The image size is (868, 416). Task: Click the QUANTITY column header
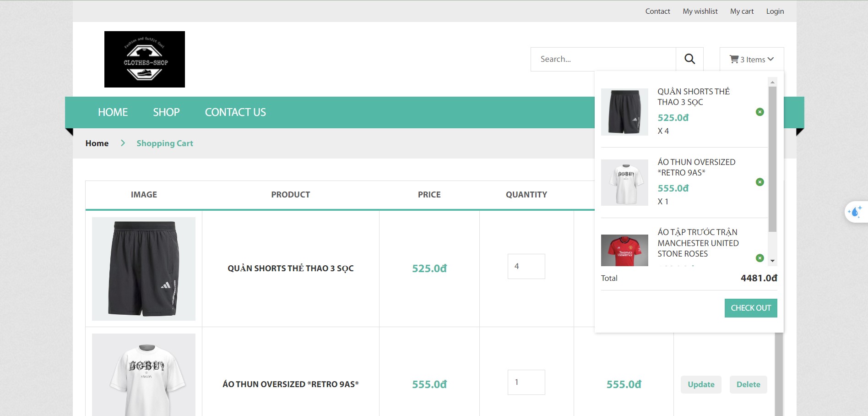point(526,195)
